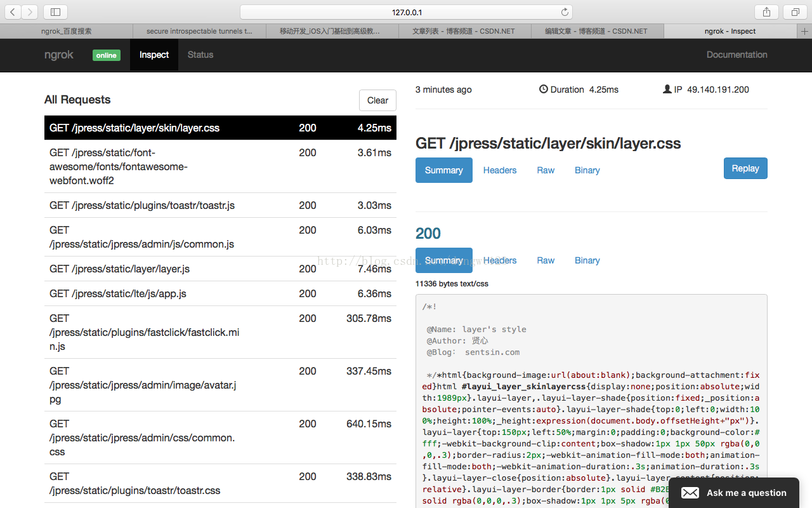The width and height of the screenshot is (812, 508).
Task: Click the GET layer.css heading in detail pane
Action: coord(548,144)
